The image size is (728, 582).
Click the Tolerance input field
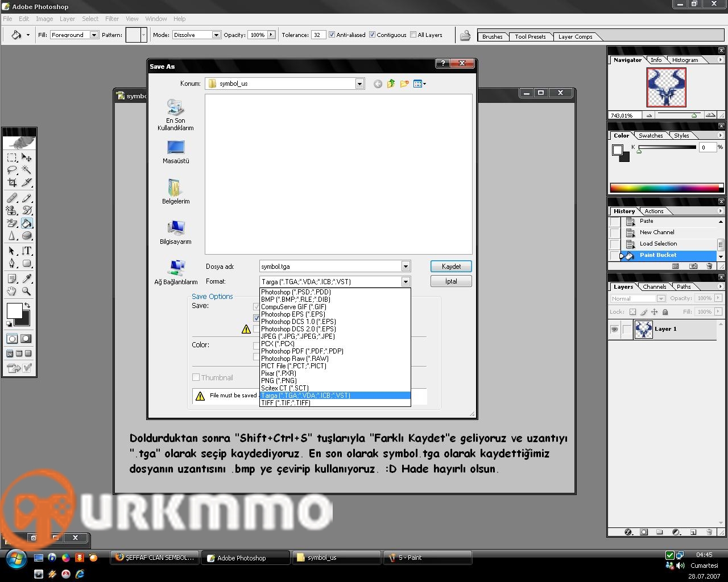(x=318, y=35)
